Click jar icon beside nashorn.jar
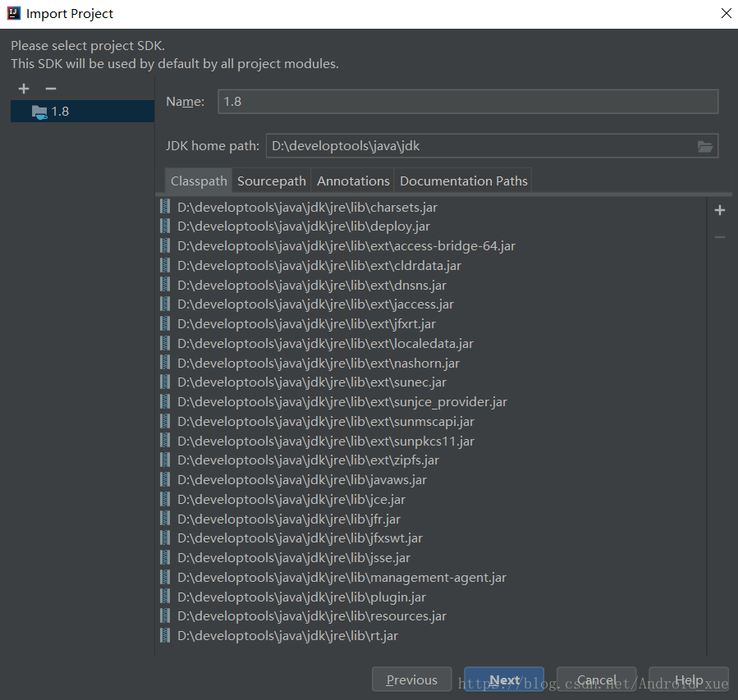Viewport: 738px width, 700px height. tap(165, 363)
